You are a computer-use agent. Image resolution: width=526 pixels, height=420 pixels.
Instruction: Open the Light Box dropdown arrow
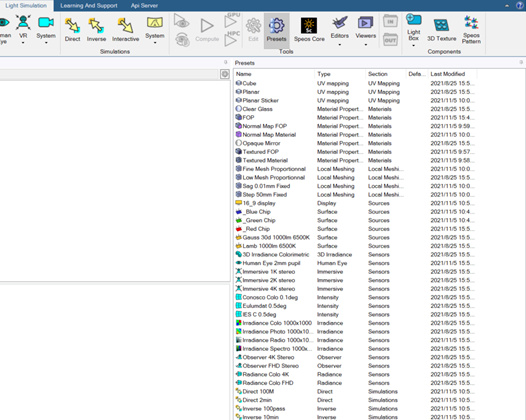(x=413, y=46)
